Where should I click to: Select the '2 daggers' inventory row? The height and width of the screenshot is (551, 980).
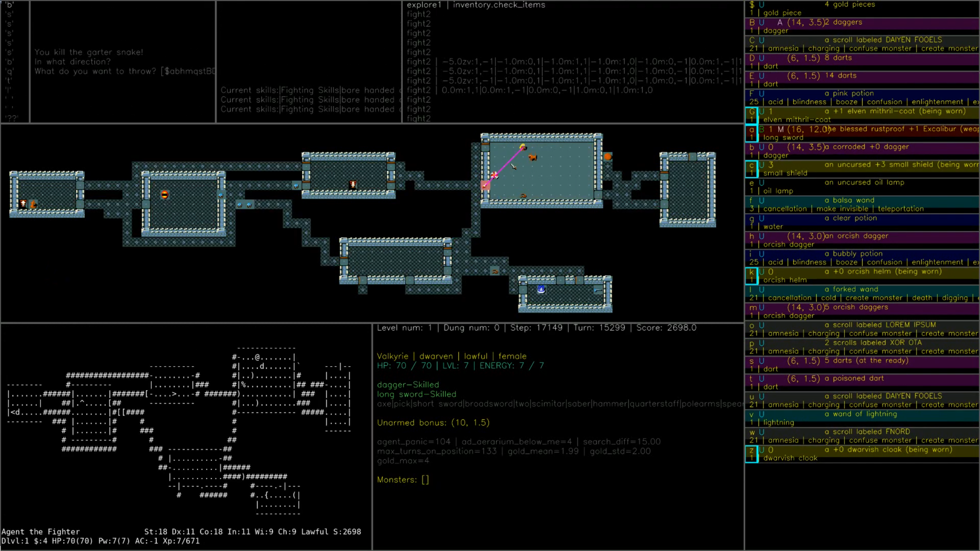point(862,26)
